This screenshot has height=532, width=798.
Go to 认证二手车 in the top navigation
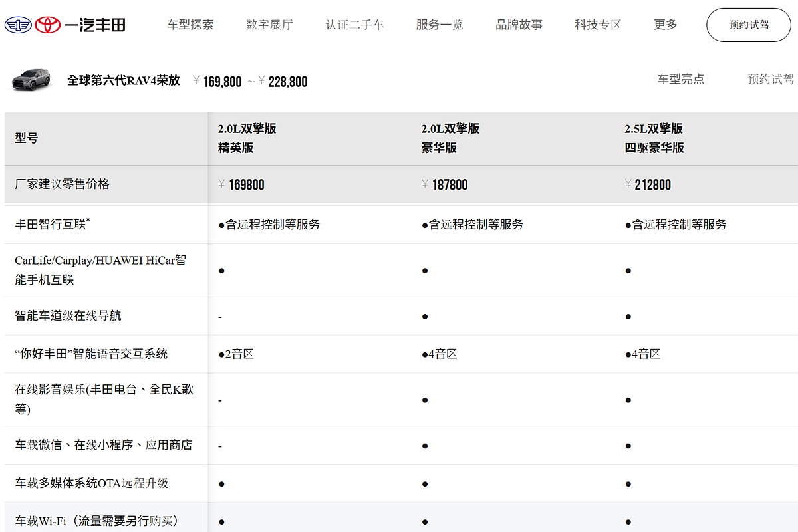point(354,25)
